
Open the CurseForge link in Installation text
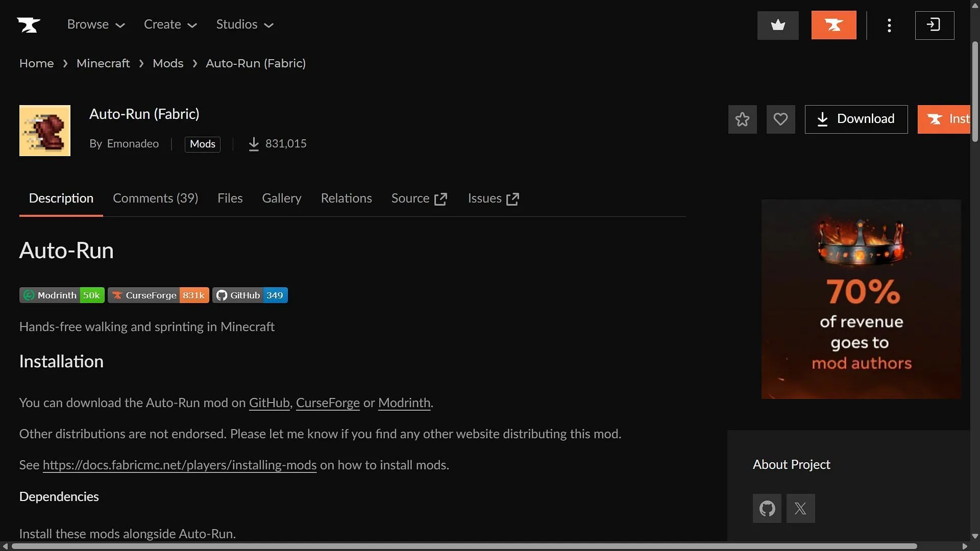point(328,403)
